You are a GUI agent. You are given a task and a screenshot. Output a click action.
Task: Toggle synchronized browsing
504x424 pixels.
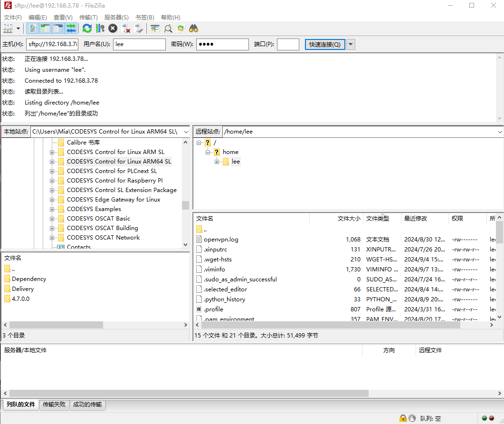tap(181, 29)
